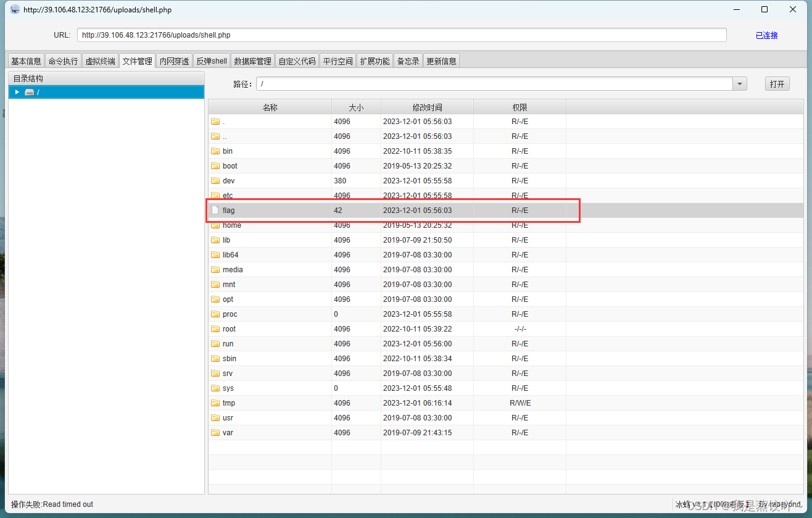Click the 目录结构 panel header
Viewport: 812px width, 518px height.
tap(106, 78)
